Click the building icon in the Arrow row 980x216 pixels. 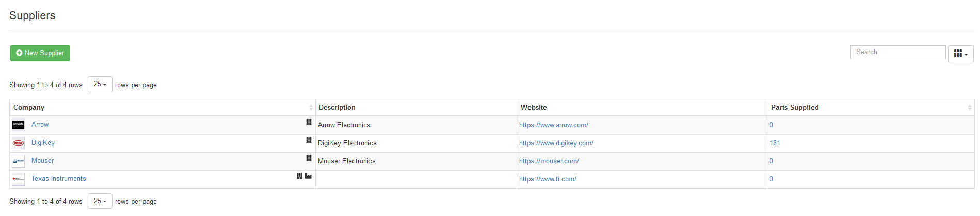309,122
